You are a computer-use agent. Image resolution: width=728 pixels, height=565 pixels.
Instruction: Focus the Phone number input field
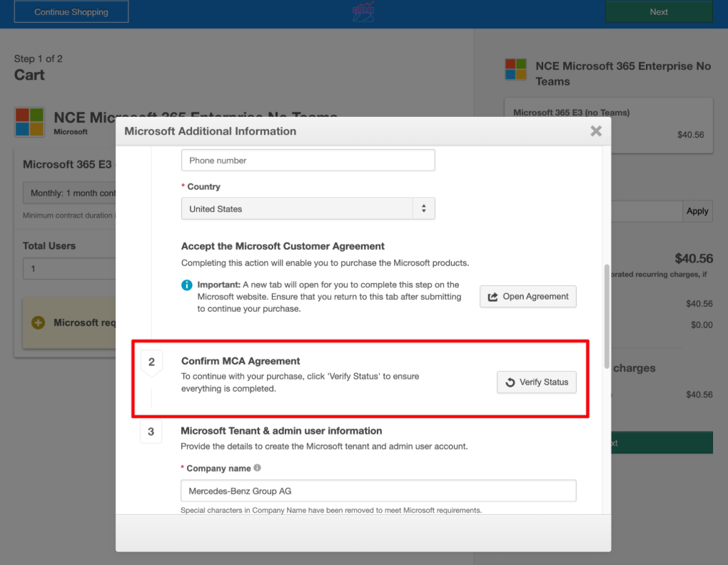coord(308,161)
